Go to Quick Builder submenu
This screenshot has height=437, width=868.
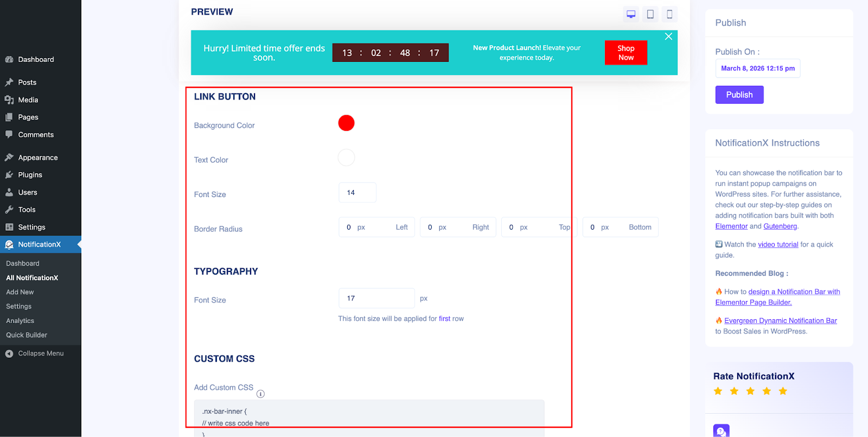point(27,335)
